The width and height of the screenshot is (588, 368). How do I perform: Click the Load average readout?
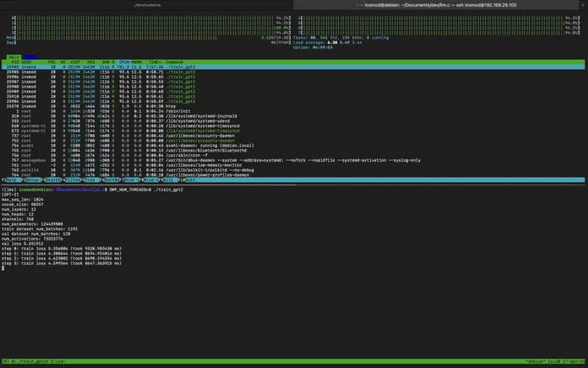click(328, 42)
